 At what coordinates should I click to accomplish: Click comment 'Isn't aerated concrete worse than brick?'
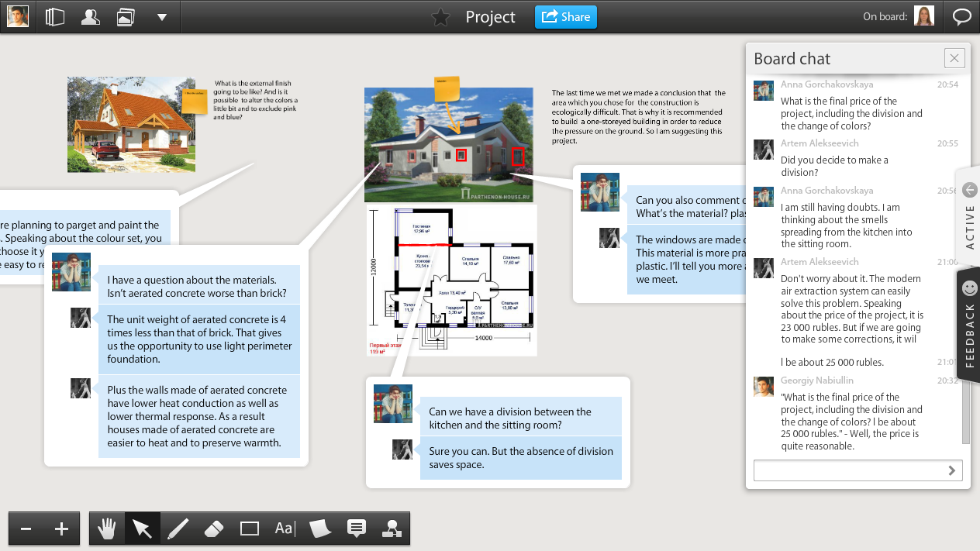(x=198, y=286)
